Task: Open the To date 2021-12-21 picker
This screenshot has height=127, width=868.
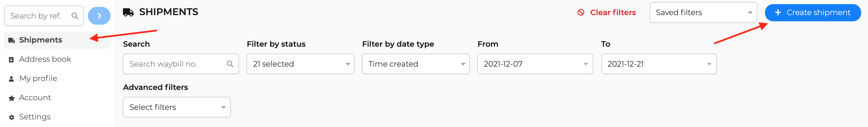Action: click(659, 64)
